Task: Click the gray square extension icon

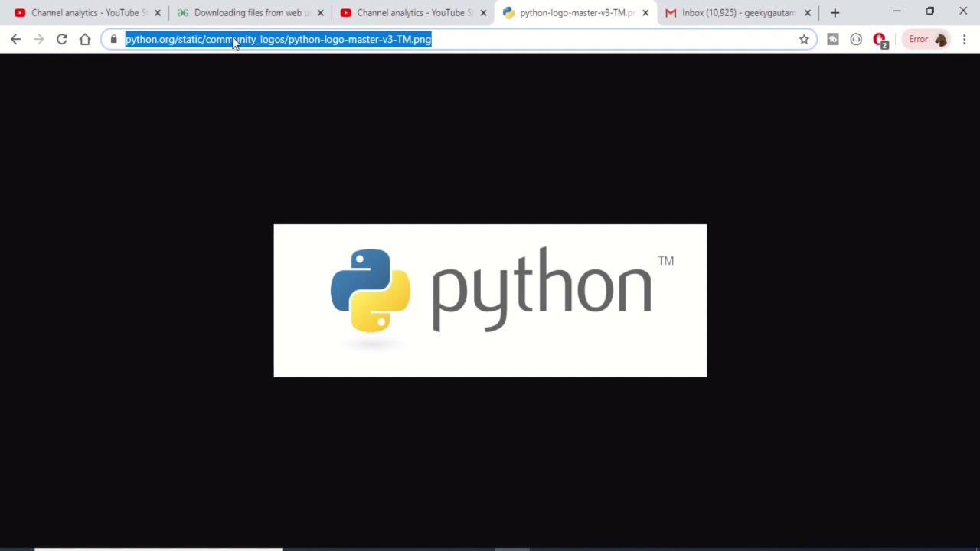Action: 833,39
